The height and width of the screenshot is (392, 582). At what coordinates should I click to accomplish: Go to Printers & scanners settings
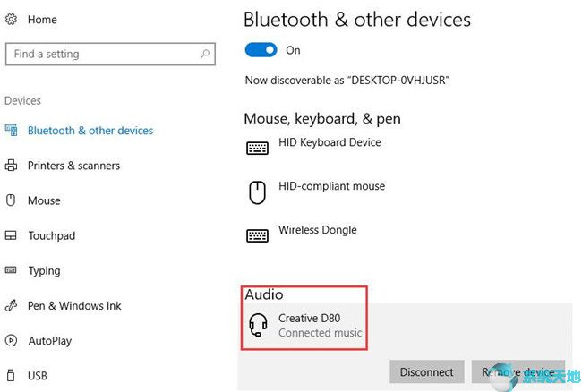click(73, 166)
